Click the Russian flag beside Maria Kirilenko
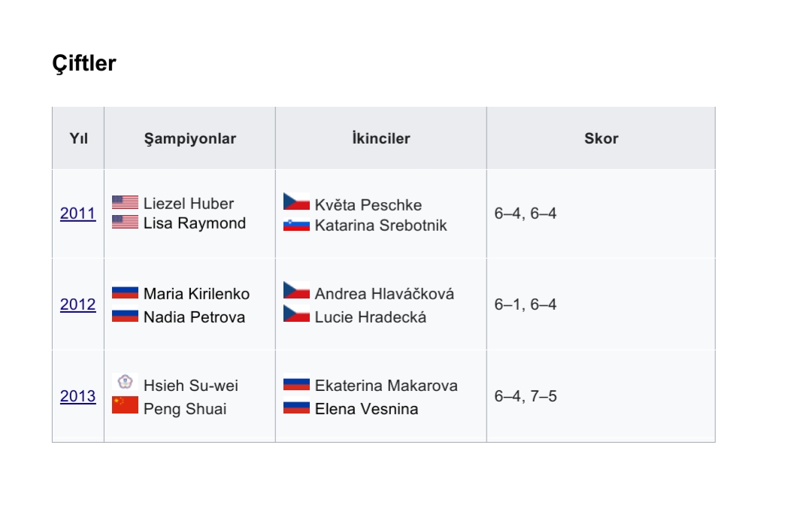The image size is (812, 509). (x=126, y=292)
